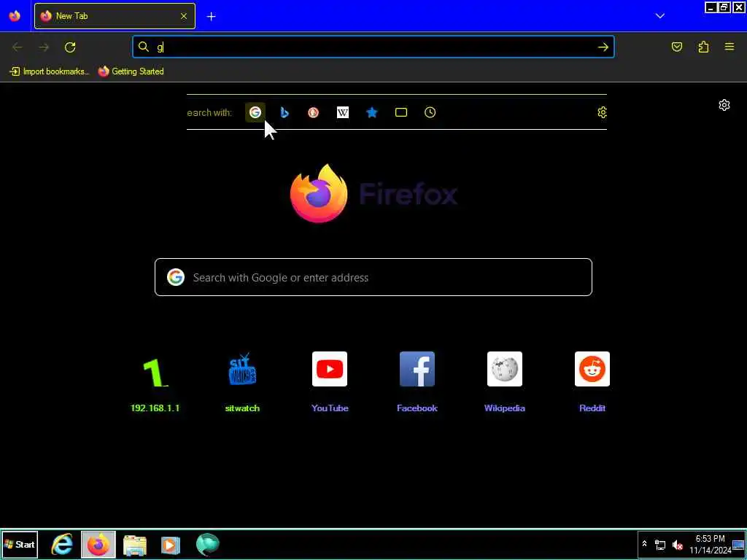Open the clock showing 6:53 PM

tap(711, 544)
